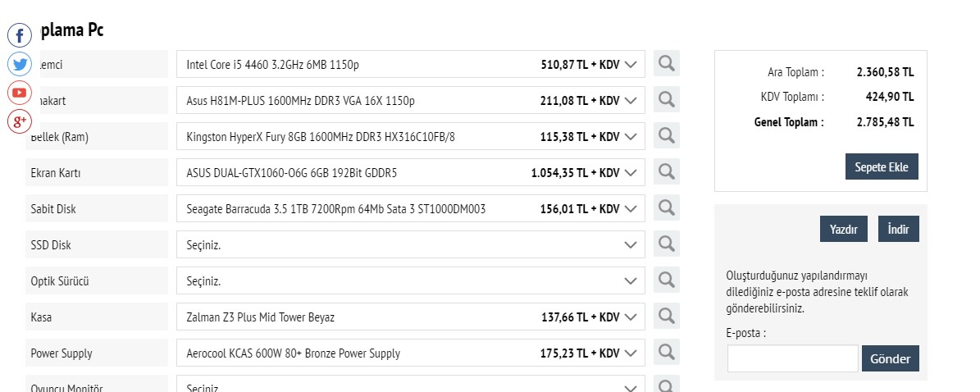Select the Optik Sürücü category label

97,280
